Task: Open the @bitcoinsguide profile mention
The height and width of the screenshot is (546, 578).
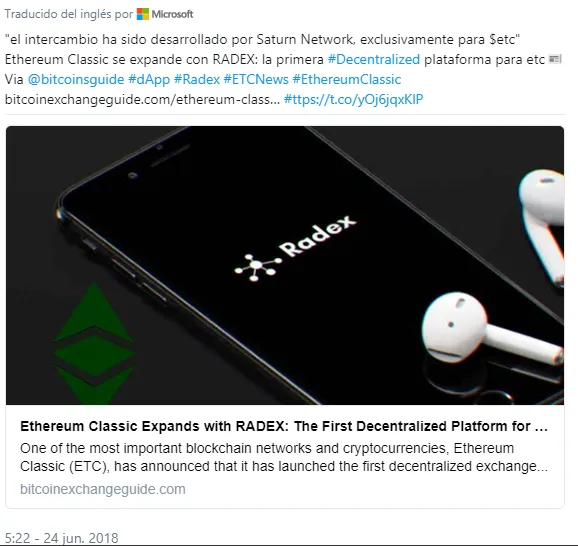Action: click(x=76, y=79)
